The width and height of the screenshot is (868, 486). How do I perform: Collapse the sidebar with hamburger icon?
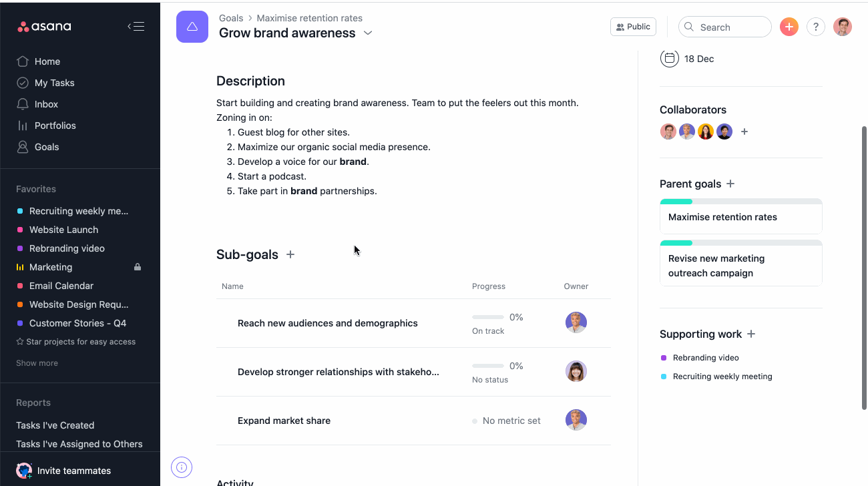136,27
